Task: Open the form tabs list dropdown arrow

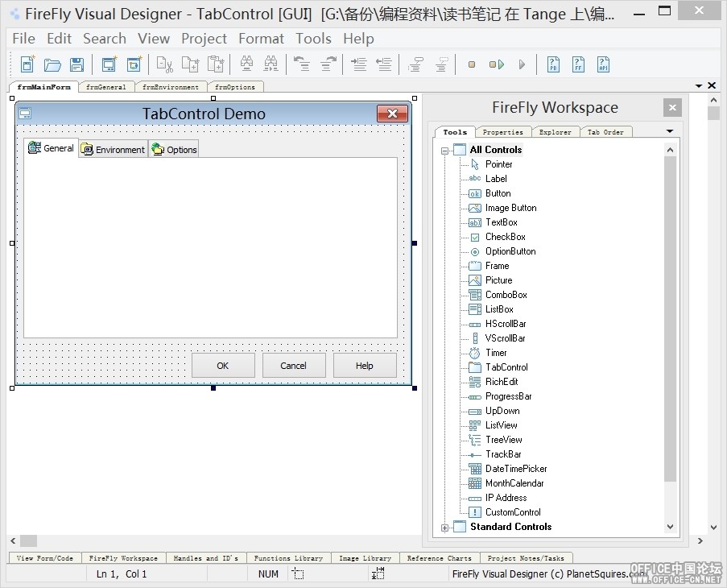Action: (x=699, y=86)
